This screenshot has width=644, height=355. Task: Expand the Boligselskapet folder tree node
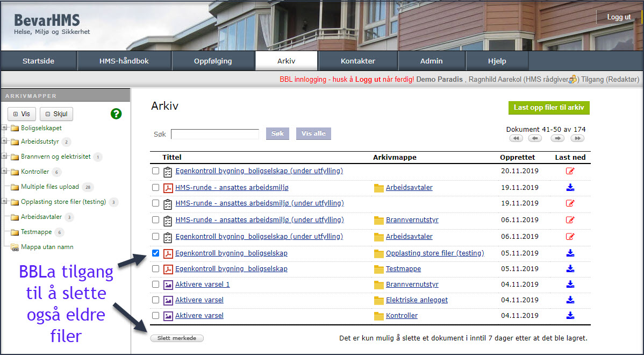5,128
